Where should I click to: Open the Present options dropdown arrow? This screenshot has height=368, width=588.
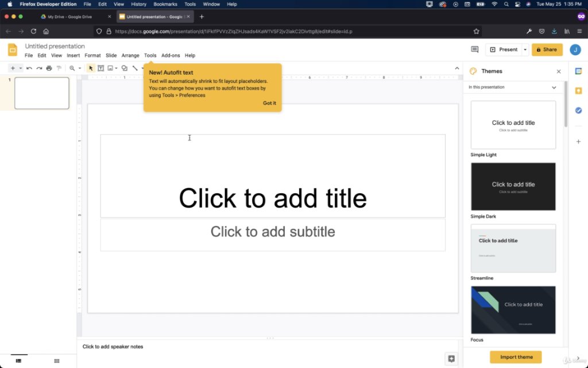click(x=525, y=49)
